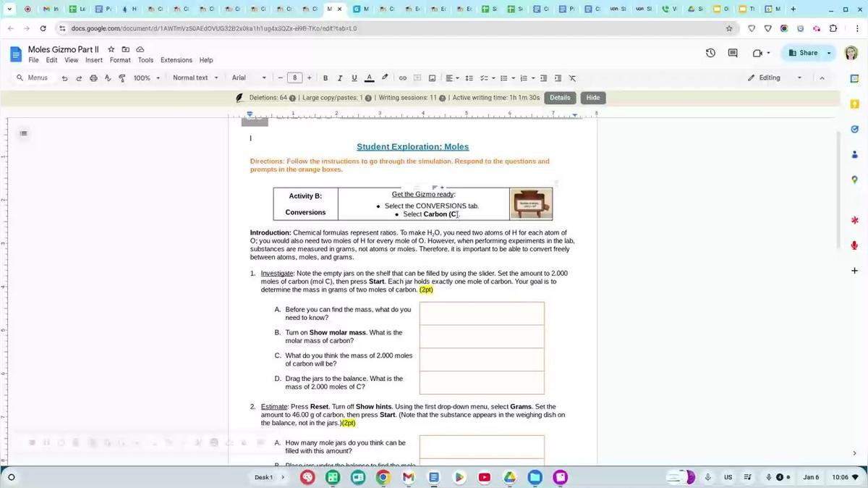The height and width of the screenshot is (488, 868).
Task: Pick the text color swatch
Action: [x=369, y=78]
